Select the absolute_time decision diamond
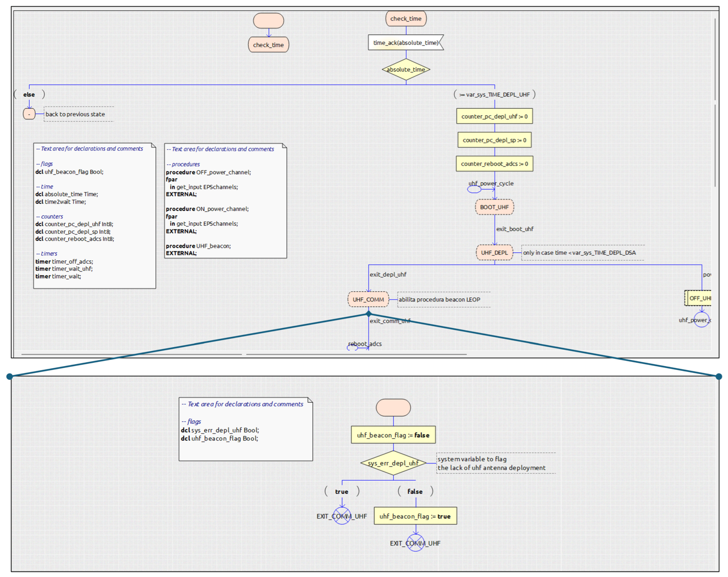The height and width of the screenshot is (577, 728). click(x=405, y=70)
